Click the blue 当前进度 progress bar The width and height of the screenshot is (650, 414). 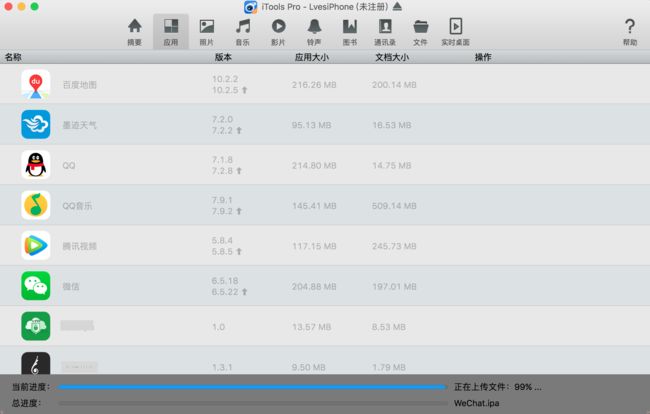(253, 387)
